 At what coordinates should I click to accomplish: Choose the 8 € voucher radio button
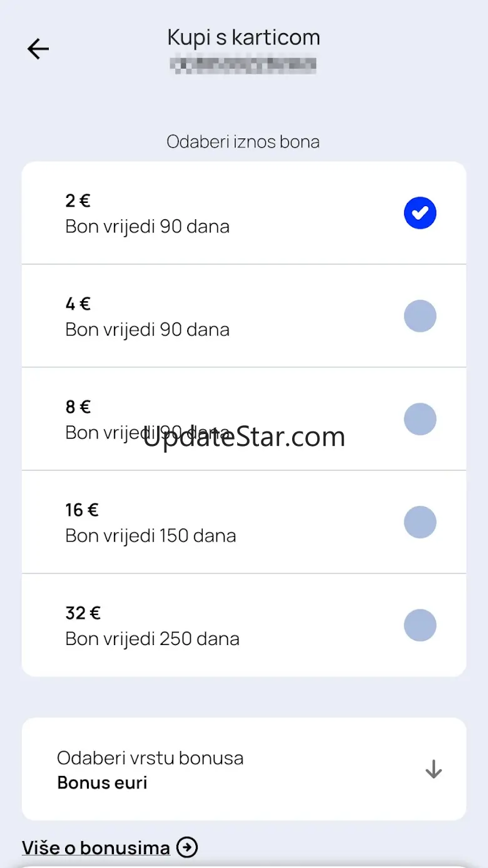(420, 419)
